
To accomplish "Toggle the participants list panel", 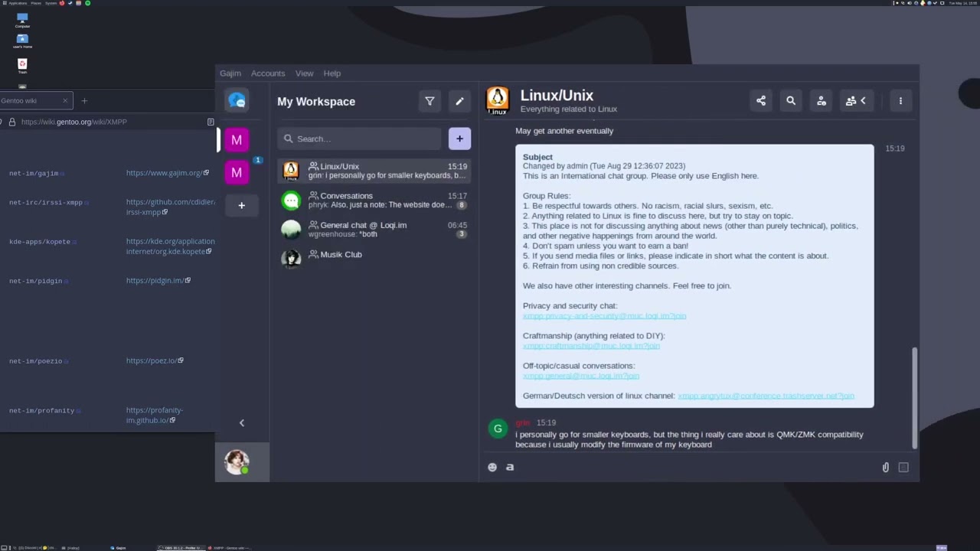I will pos(856,101).
